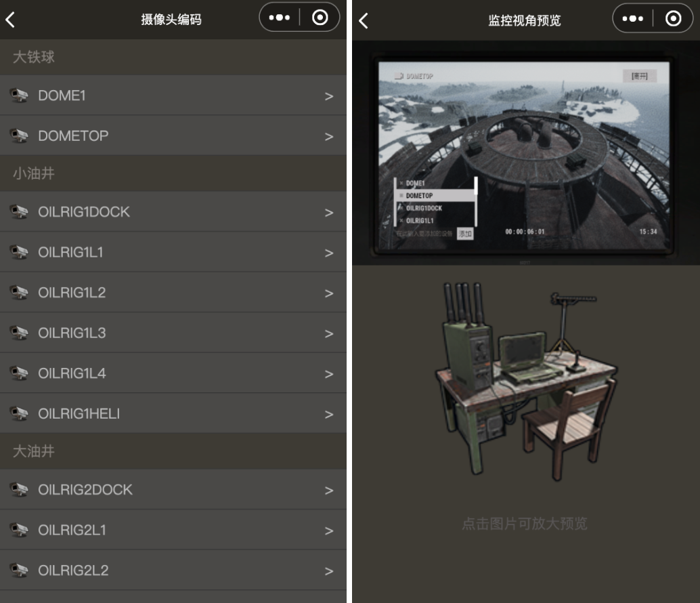Choose the OILRIG1L3 camera code
The height and width of the screenshot is (603, 700).
point(173,333)
